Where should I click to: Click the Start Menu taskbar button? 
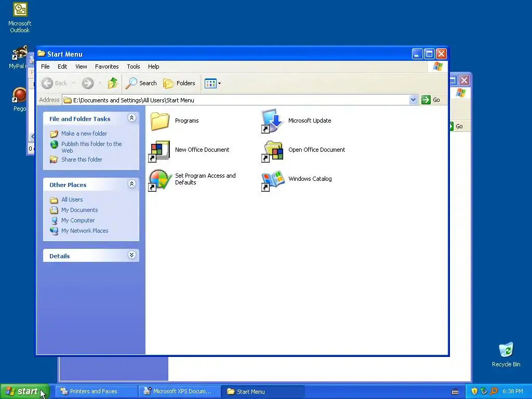point(262,392)
